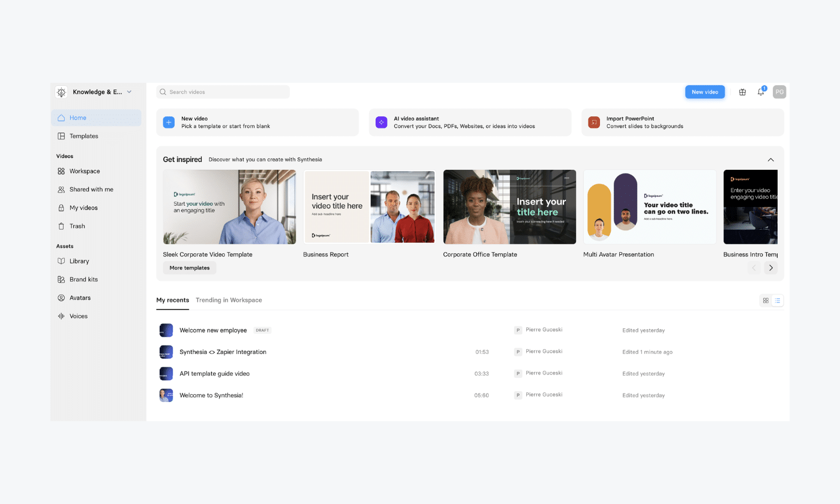Select the My recents tab
Viewport: 840px width, 504px height.
[173, 300]
